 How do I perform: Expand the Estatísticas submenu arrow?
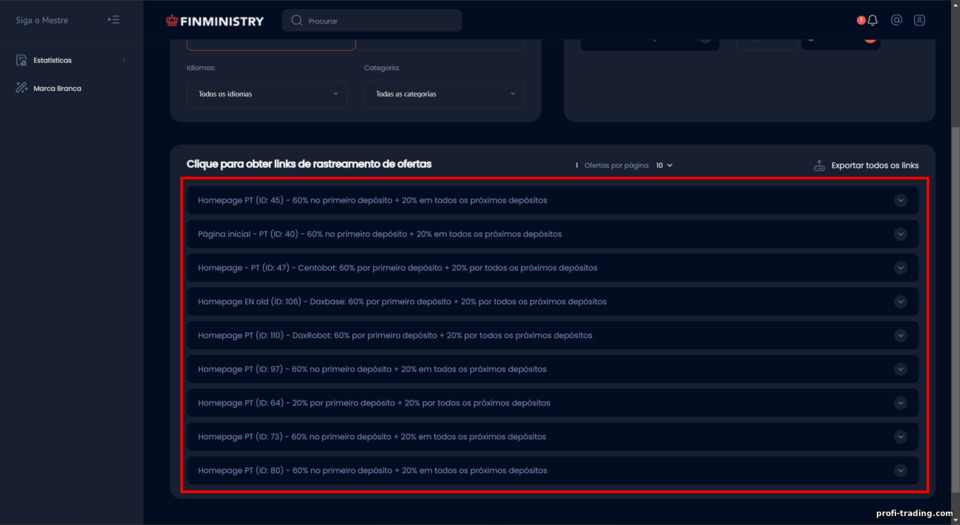click(124, 60)
